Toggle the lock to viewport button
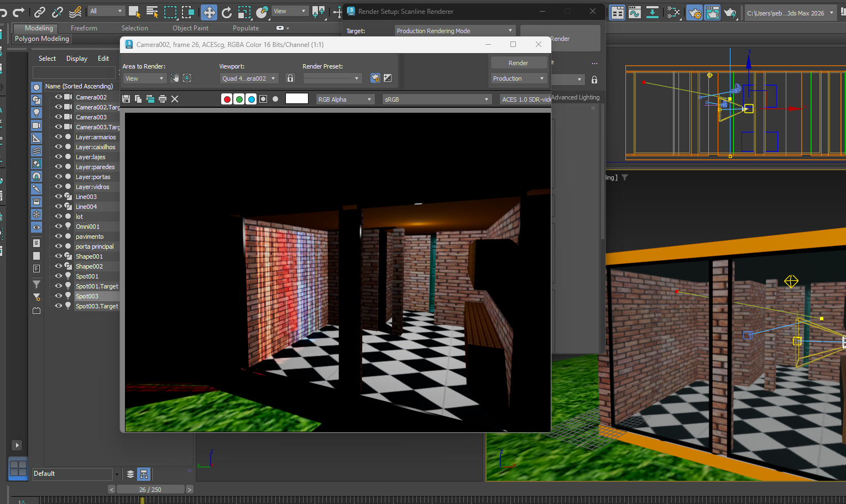 (290, 78)
